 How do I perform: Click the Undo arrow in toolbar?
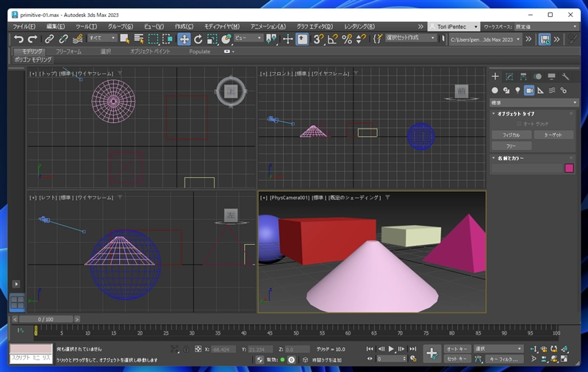click(x=18, y=39)
